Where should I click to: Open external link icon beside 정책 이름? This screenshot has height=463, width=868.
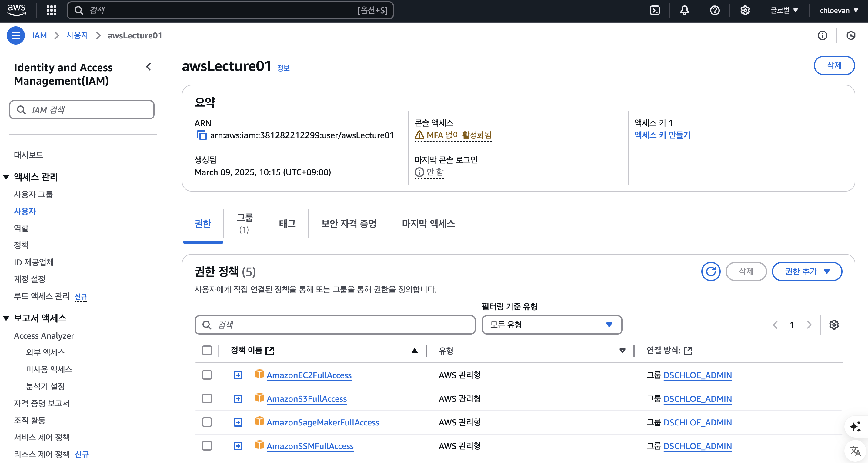tap(270, 351)
